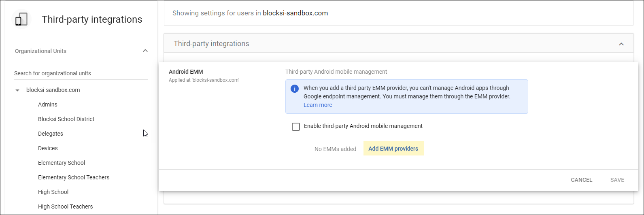Image resolution: width=644 pixels, height=215 pixels.
Task: Collapse the Organizational Units section
Action: point(145,51)
